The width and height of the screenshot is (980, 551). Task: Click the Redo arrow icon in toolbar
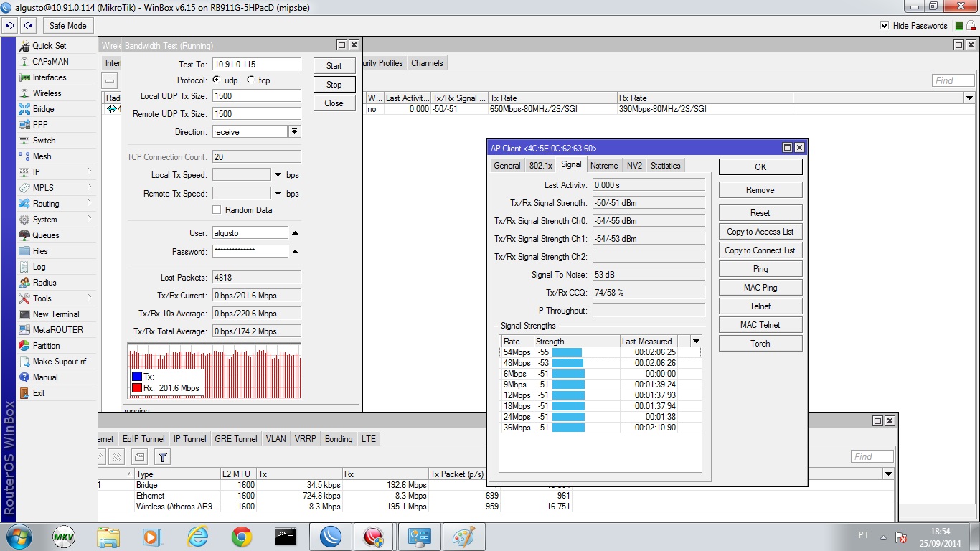(x=28, y=25)
